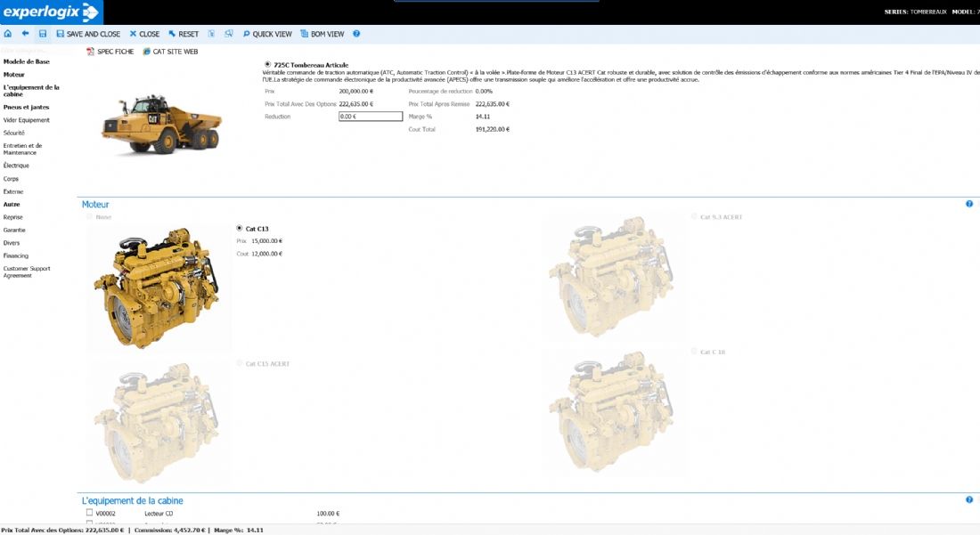Open the Cat Site Web link

[x=171, y=52]
